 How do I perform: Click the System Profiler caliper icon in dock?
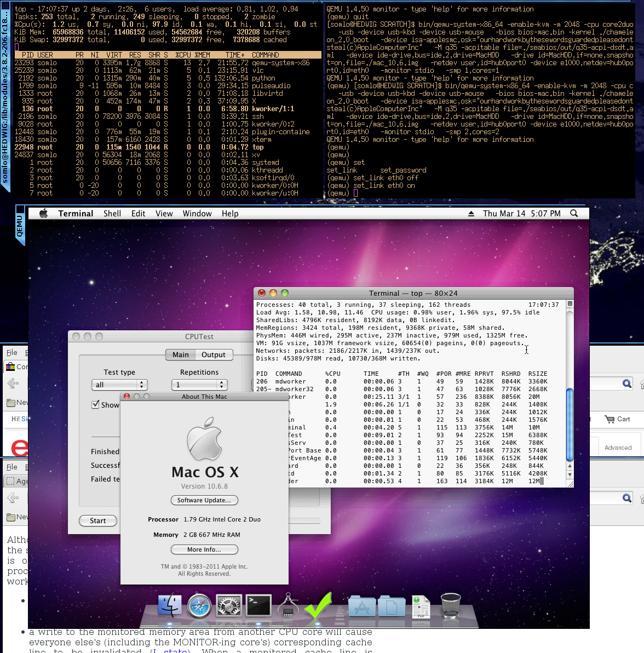(288, 605)
